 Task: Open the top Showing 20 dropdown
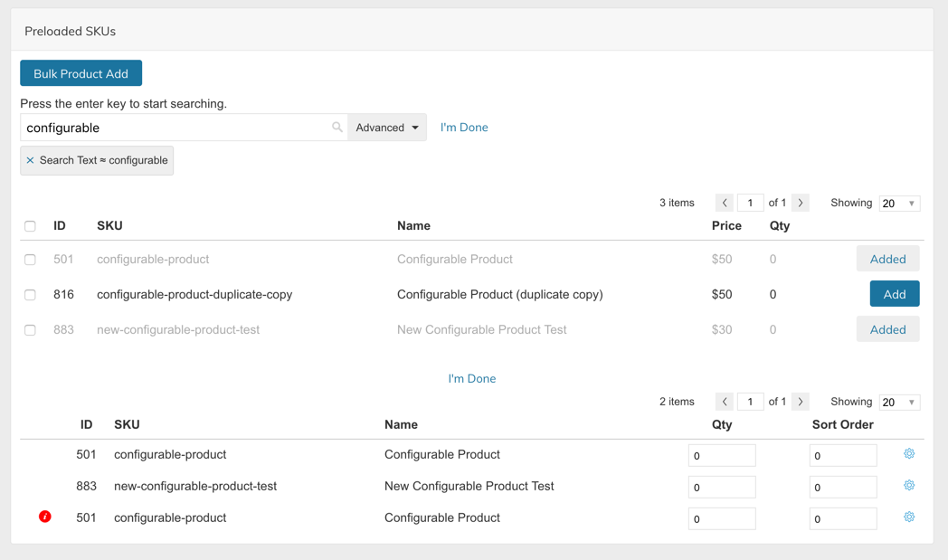899,204
